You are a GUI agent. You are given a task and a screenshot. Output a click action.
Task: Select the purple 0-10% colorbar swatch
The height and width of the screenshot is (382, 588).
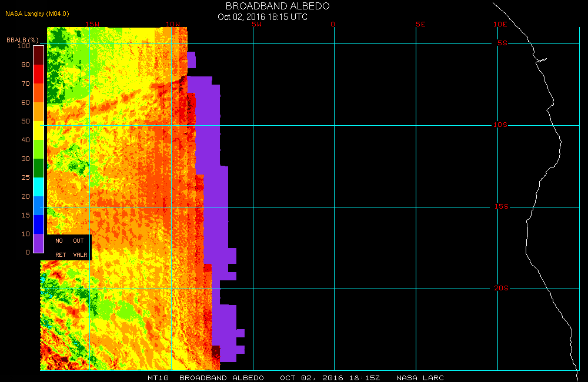click(x=38, y=243)
